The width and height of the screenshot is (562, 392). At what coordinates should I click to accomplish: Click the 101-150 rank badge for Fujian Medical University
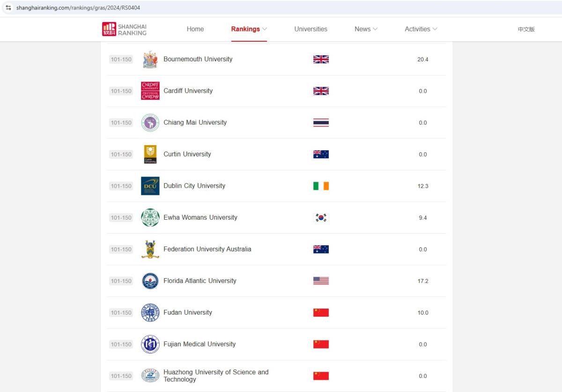121,344
